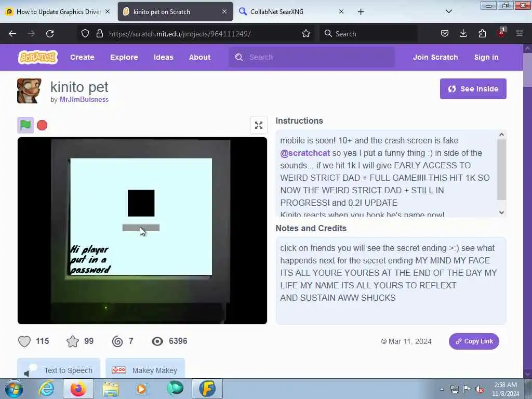The height and width of the screenshot is (399, 532).
Task: Bookmark this page with the star
Action: (x=305, y=33)
